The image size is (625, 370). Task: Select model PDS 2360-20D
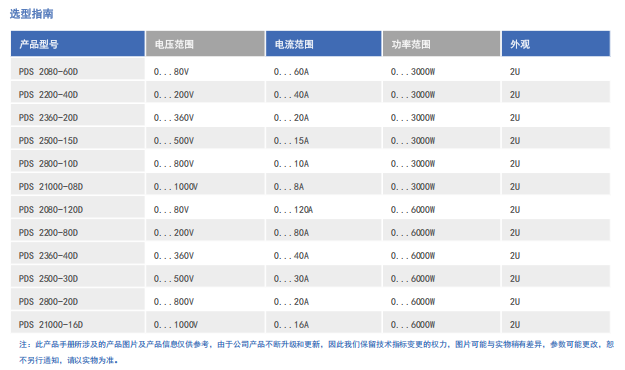click(x=48, y=118)
